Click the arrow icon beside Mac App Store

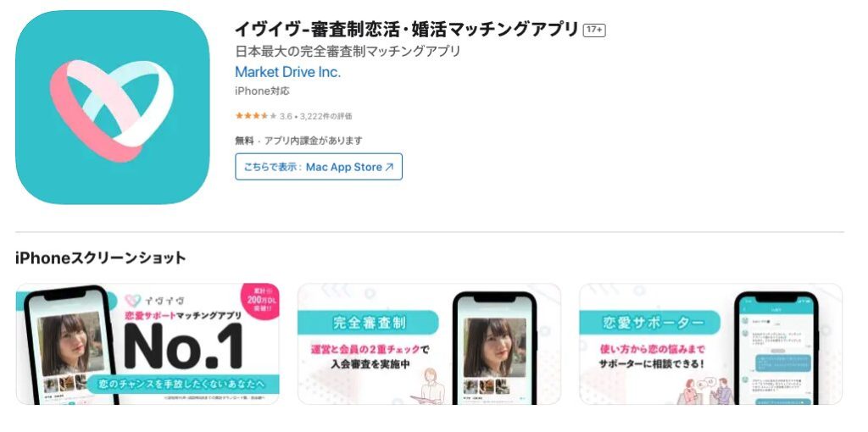pos(389,167)
